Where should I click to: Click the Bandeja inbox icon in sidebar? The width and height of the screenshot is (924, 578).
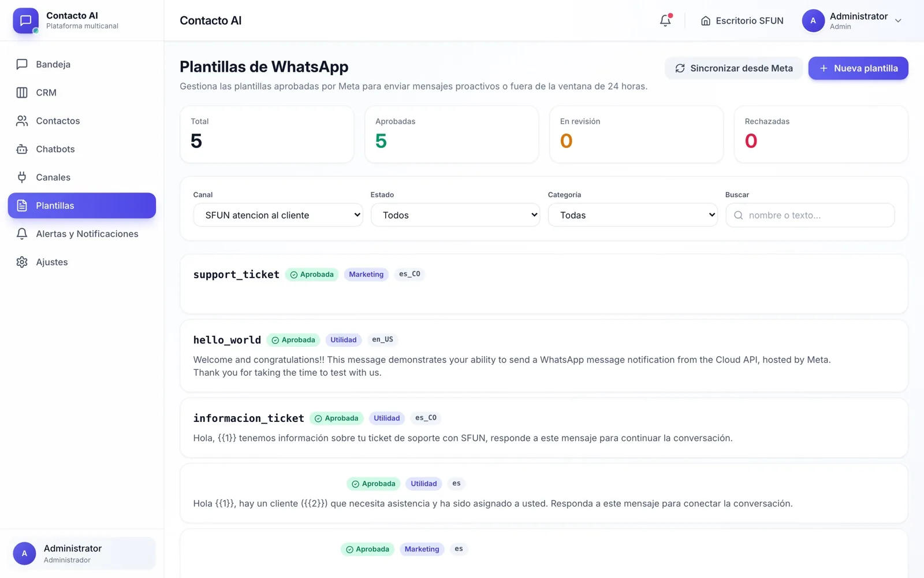pyautogui.click(x=22, y=64)
